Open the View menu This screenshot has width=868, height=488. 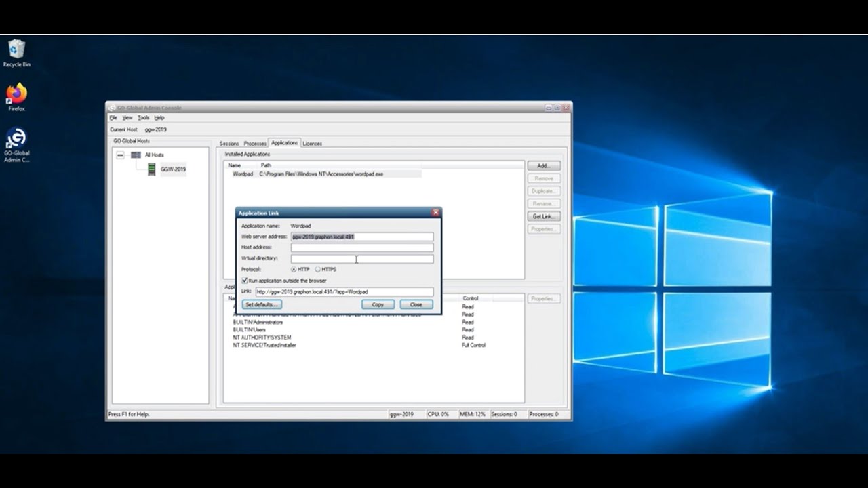[127, 118]
